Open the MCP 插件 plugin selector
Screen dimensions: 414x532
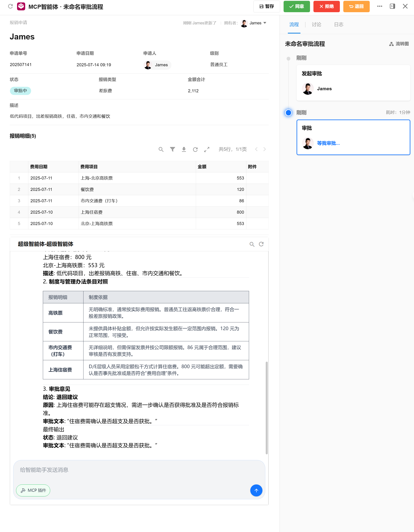click(33, 490)
